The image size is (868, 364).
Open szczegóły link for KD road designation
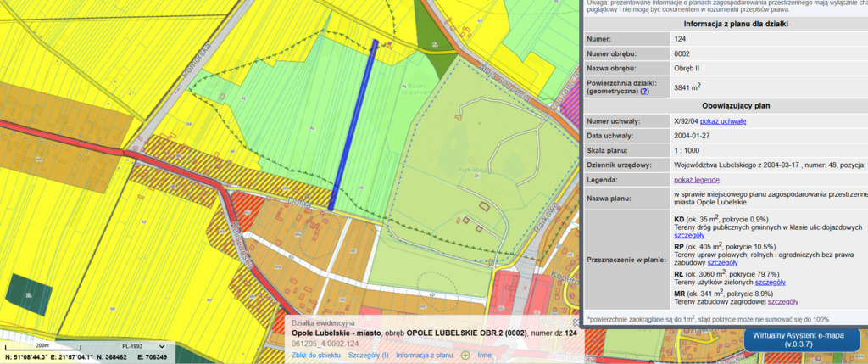pos(690,235)
